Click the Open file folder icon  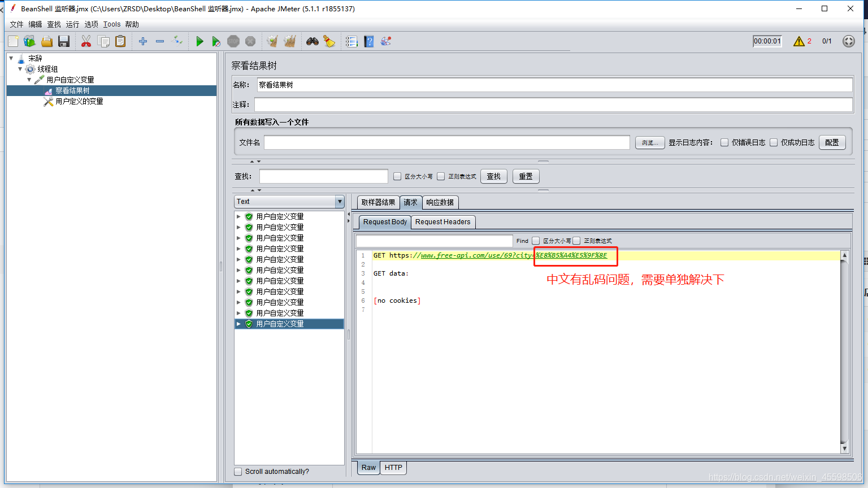(x=47, y=41)
